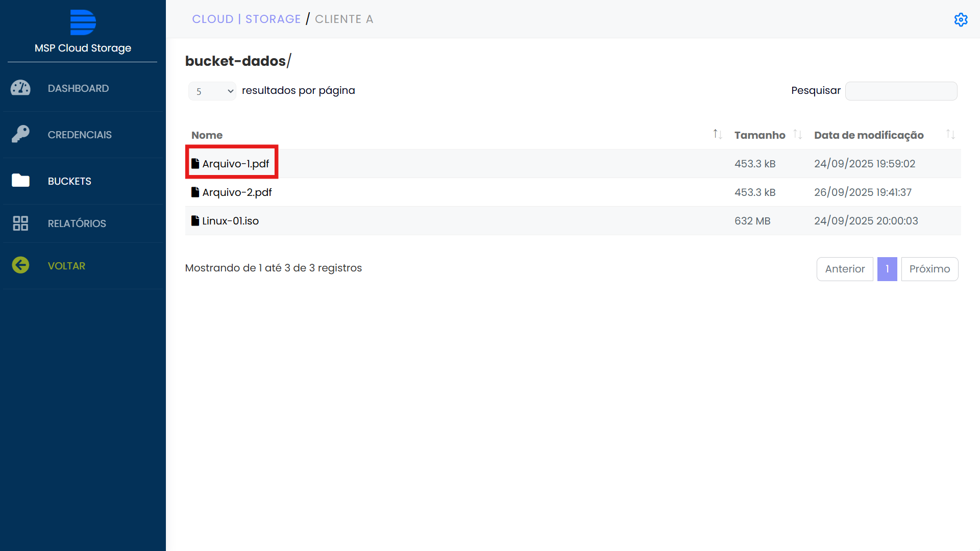Click the Buckets folder icon

[20, 181]
